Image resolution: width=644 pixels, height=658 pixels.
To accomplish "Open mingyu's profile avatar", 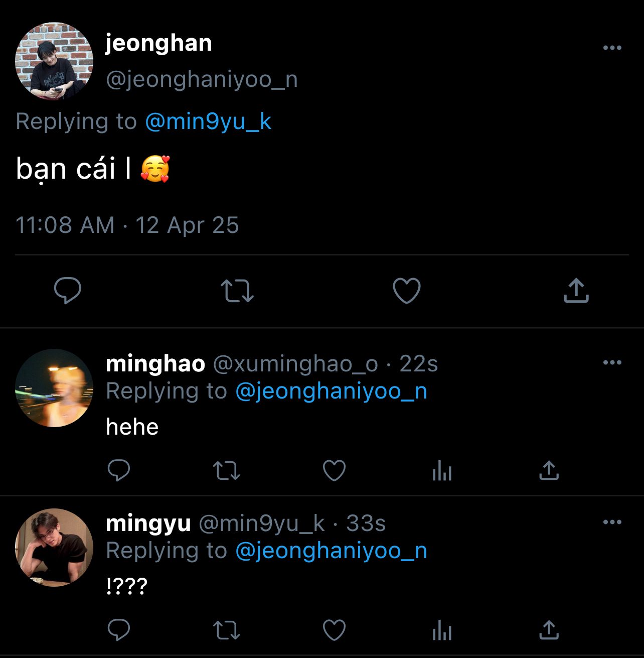I will (54, 548).
